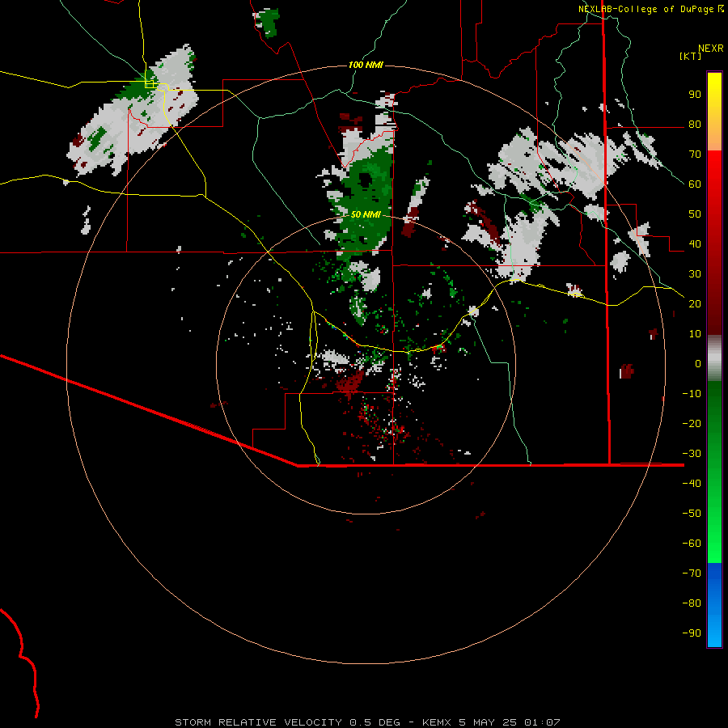This screenshot has height=728, width=728.
Task: Click the 50 NMI range ring label
Action: pyautogui.click(x=366, y=214)
